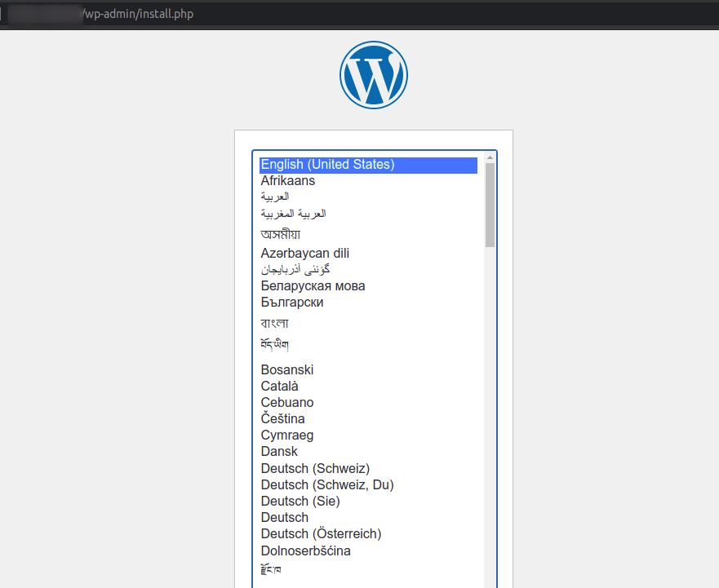Select the Tibetan language entry above Bosanski
This screenshot has width=719, height=588.
pyautogui.click(x=368, y=345)
